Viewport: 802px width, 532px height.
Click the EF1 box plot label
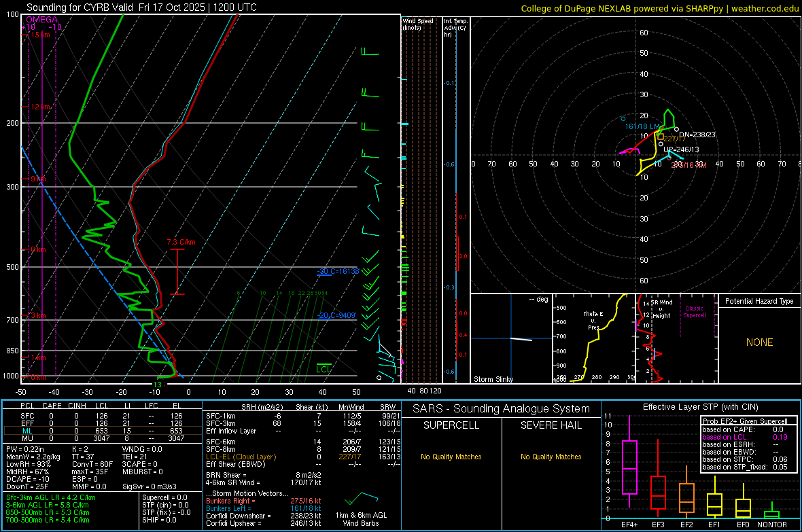[714, 525]
